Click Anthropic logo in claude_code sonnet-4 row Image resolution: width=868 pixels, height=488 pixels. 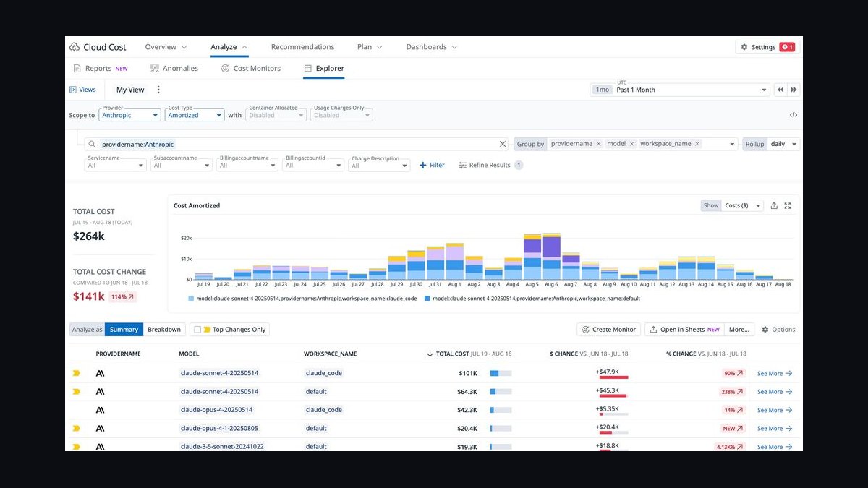pyautogui.click(x=100, y=373)
